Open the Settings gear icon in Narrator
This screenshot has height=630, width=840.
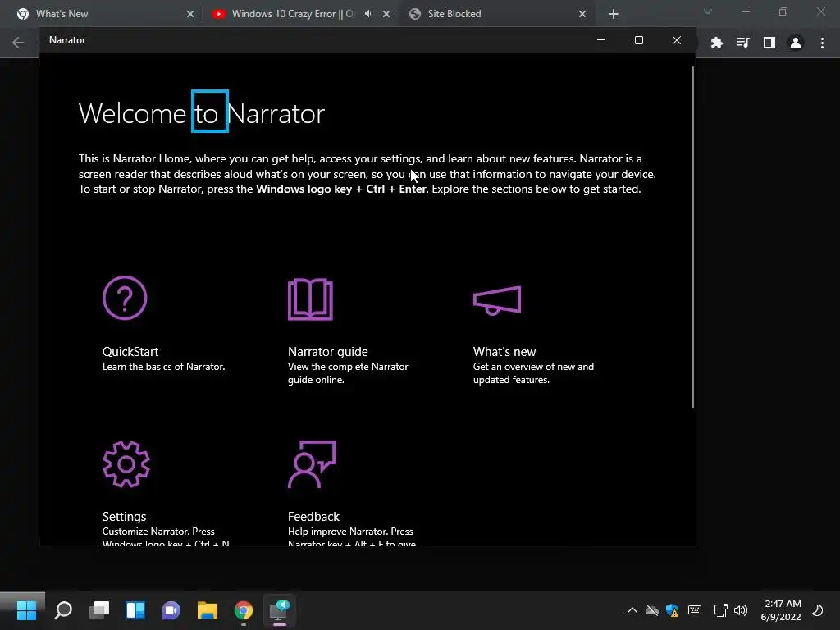click(126, 464)
